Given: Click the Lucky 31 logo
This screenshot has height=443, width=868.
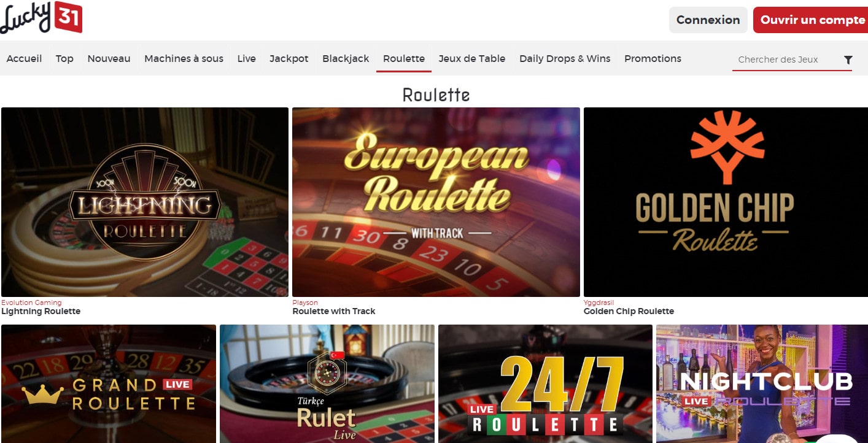Looking at the screenshot, I should 41,17.
